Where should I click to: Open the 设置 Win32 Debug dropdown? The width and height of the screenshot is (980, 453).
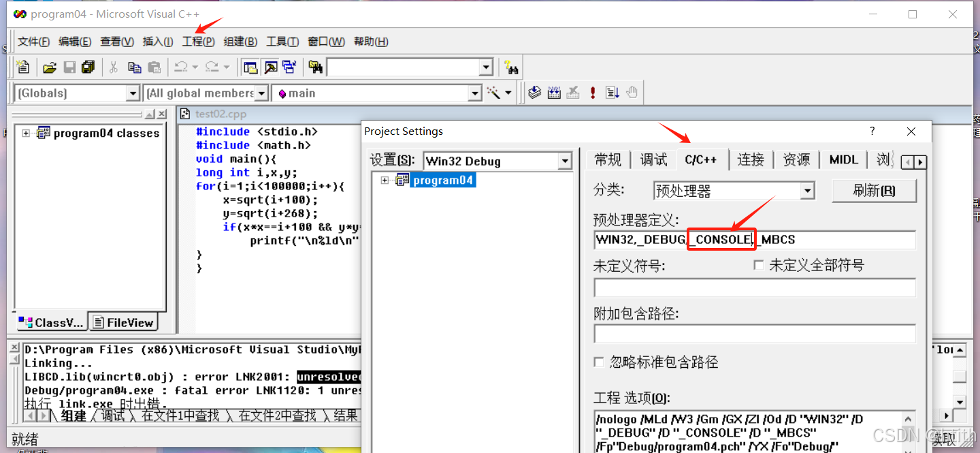click(565, 161)
